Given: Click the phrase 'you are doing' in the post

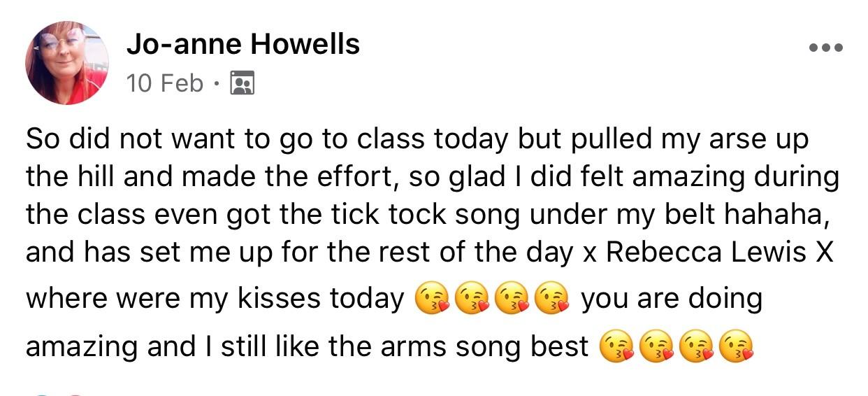Looking at the screenshot, I should point(672,299).
